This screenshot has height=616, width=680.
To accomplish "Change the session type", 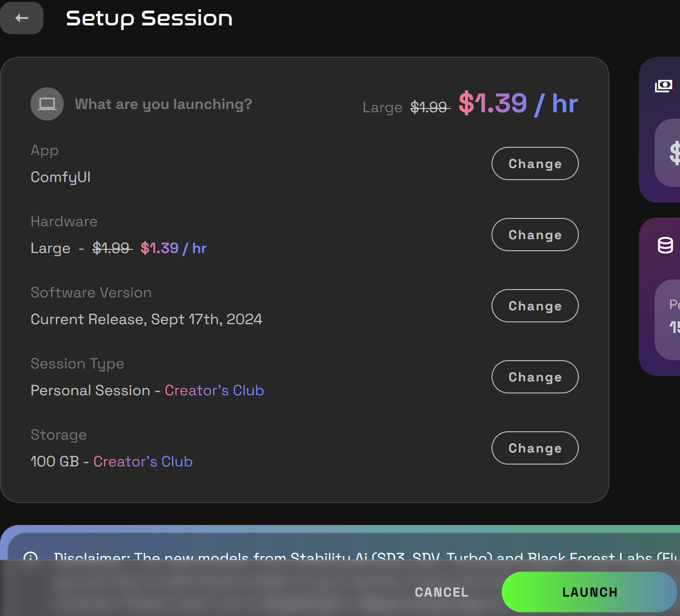I will tap(534, 377).
